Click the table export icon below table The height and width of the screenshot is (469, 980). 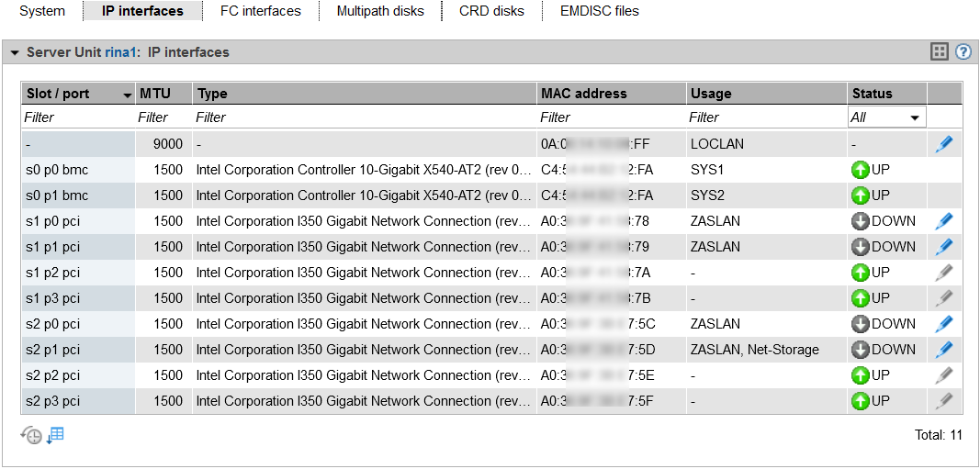tap(56, 435)
